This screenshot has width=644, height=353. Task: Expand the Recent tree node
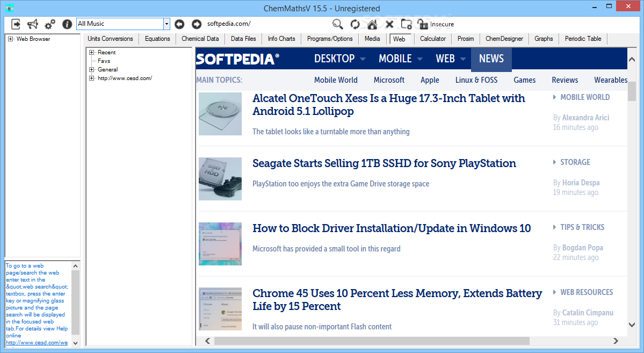(92, 53)
